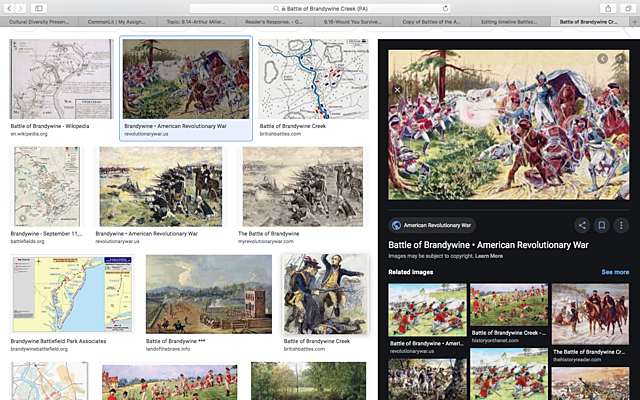Click the en.wikipedia.org source text

(29, 134)
